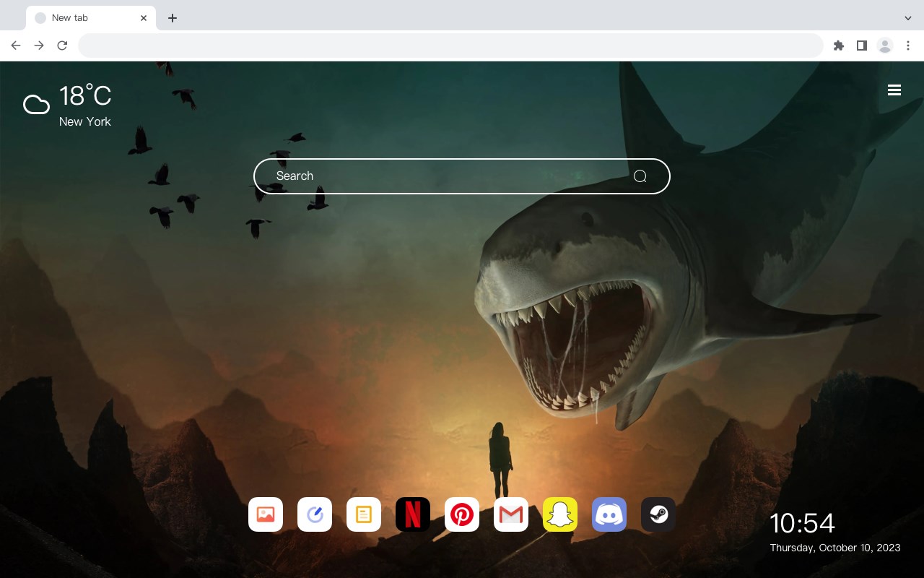Reload the current page
924x578 pixels.
click(x=62, y=46)
